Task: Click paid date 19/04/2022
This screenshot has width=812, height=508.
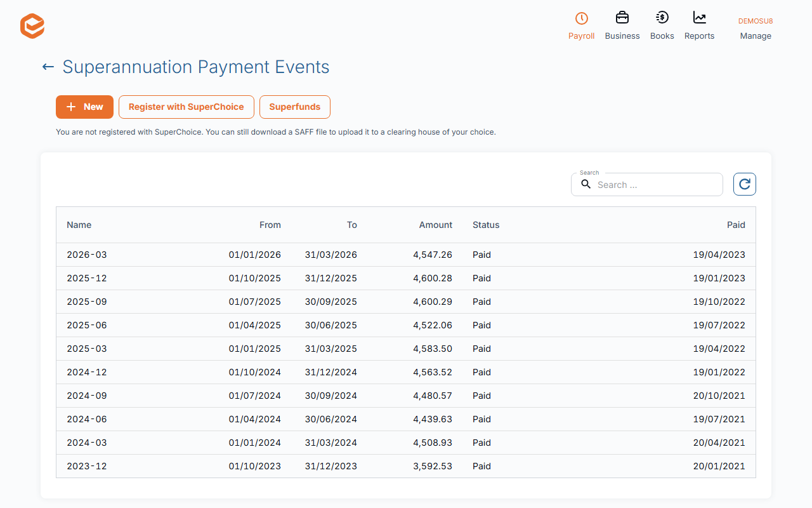Action: [719, 349]
